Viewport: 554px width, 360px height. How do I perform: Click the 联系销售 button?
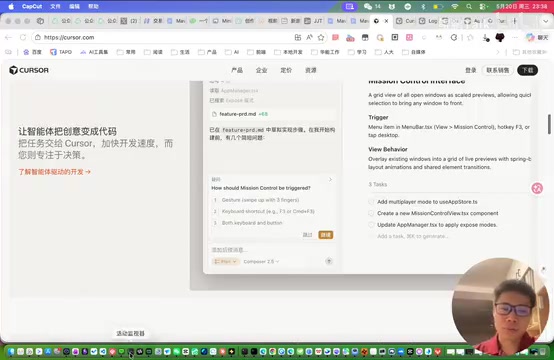498,70
